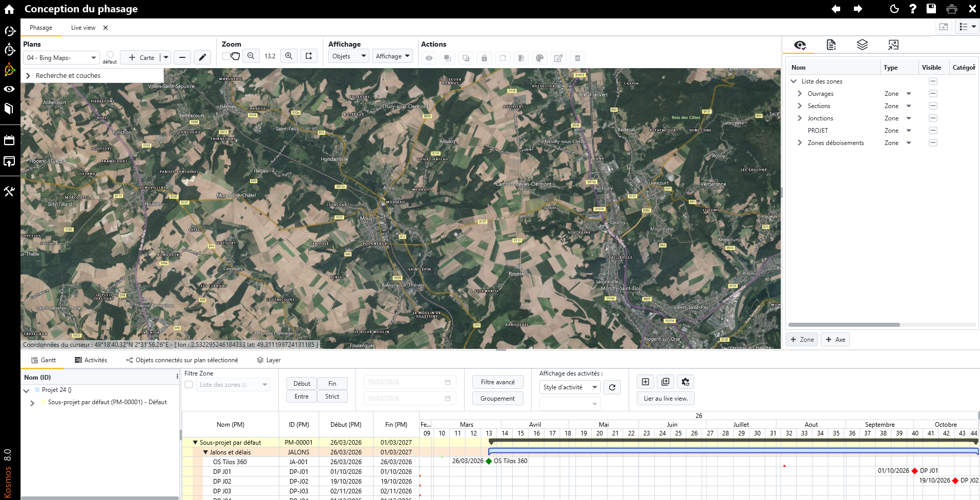Viewport: 980px width, 500px height.
Task: Enable the Filtre Zone checkbox
Action: tap(189, 385)
